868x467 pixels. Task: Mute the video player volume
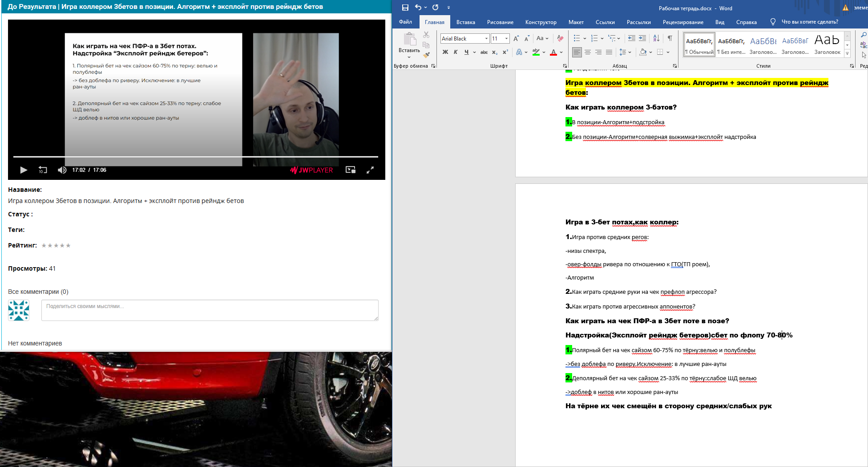click(62, 170)
